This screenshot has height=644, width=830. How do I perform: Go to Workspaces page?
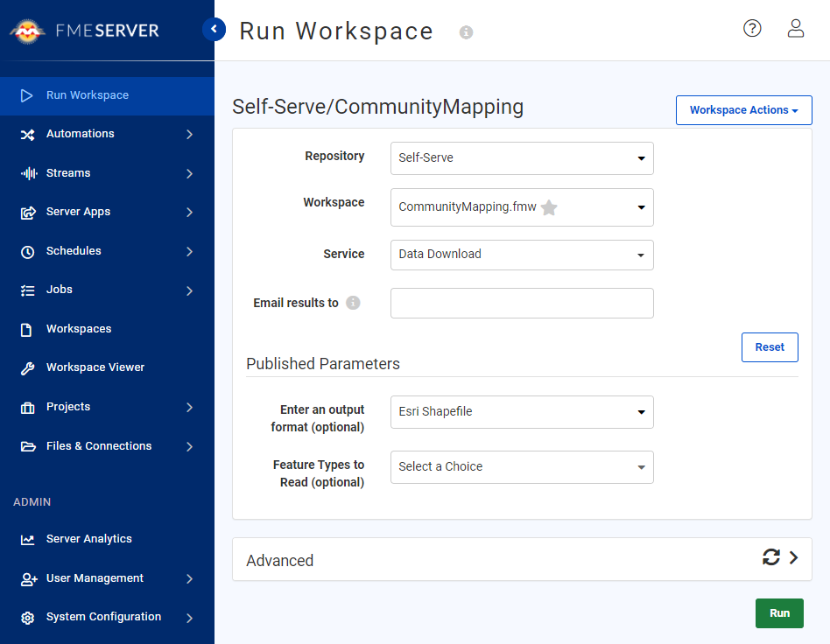107,329
